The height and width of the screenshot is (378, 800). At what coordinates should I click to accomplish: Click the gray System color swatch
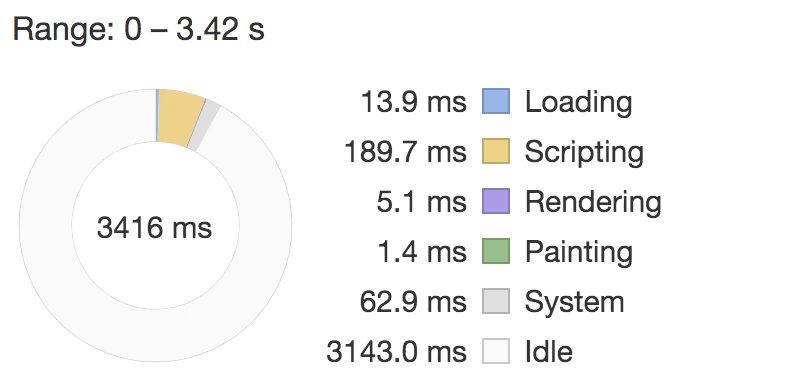[496, 301]
